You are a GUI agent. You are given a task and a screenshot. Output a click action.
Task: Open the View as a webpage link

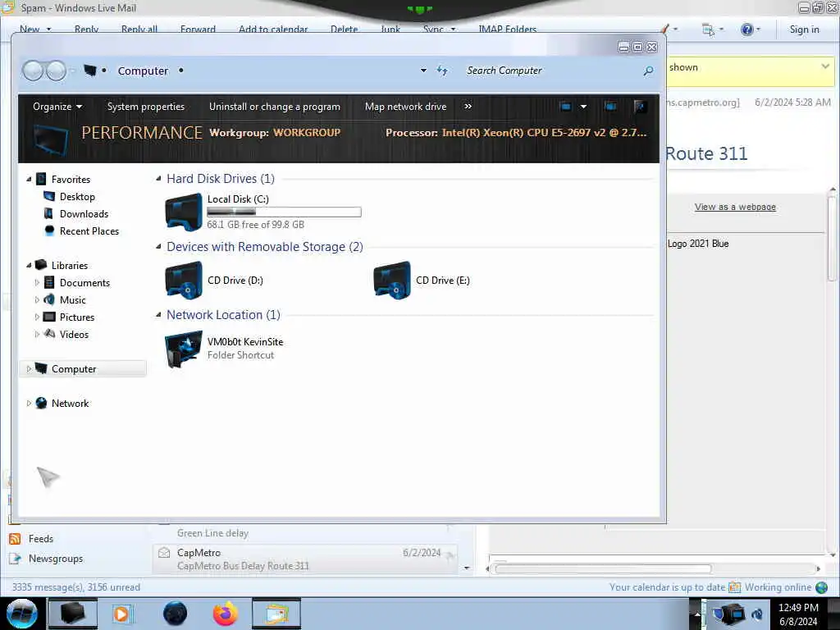(x=735, y=207)
